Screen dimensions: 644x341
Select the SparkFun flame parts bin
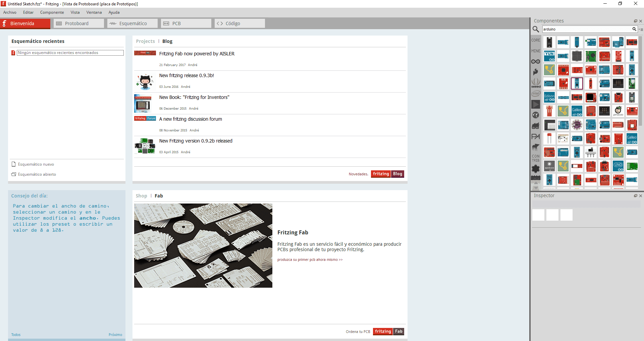tap(536, 72)
